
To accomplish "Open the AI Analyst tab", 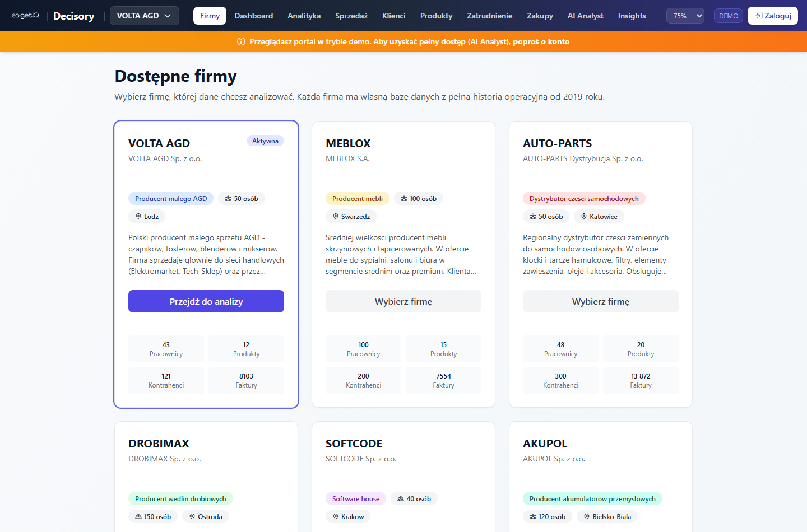I will coord(586,16).
